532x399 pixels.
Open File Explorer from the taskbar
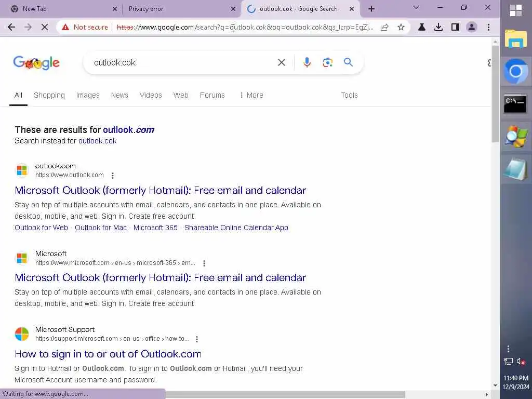(516, 38)
